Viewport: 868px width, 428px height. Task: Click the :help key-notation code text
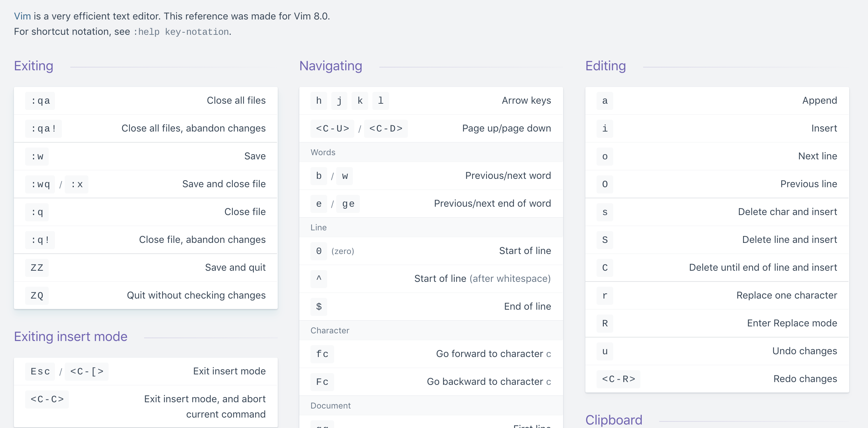tap(181, 32)
